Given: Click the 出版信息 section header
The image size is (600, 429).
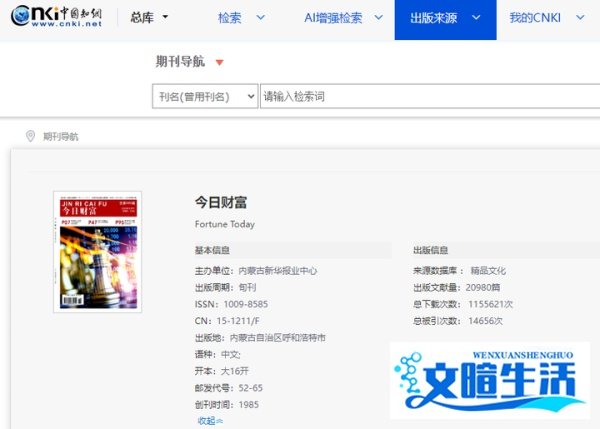Looking at the screenshot, I should (x=430, y=250).
